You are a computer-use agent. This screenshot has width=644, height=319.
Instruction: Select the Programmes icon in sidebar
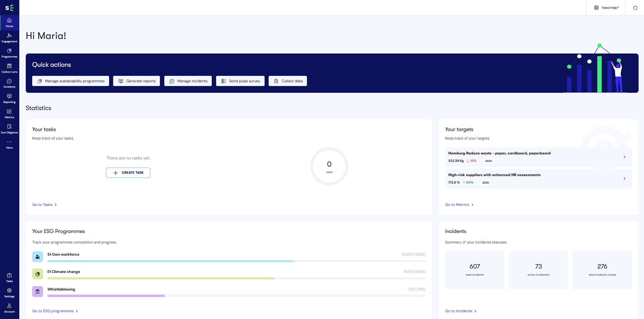9,52
